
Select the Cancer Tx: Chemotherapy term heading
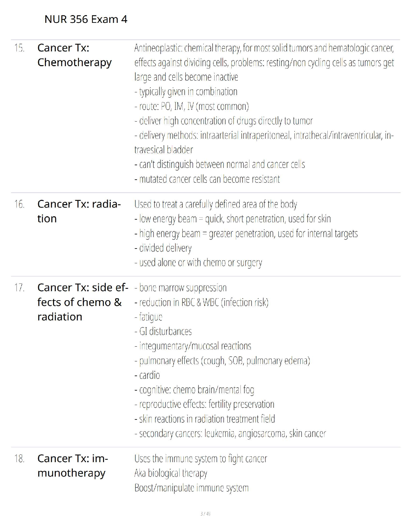click(x=75, y=55)
